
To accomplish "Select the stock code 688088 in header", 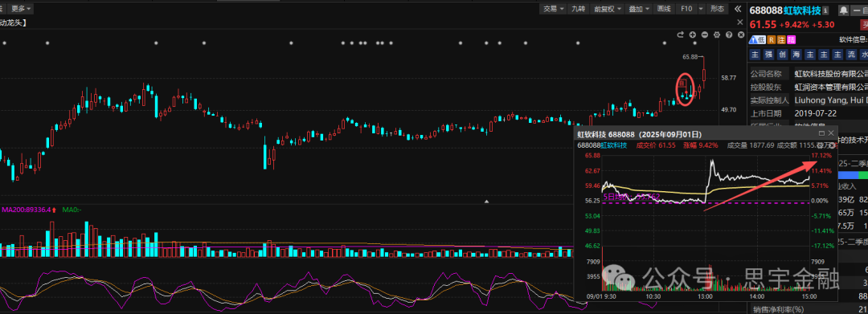I will [x=766, y=10].
